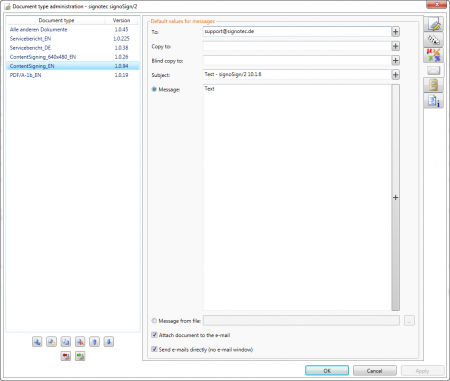Select 'Alle anderen Dokumente' document type
The height and width of the screenshot is (381, 450).
tap(73, 30)
